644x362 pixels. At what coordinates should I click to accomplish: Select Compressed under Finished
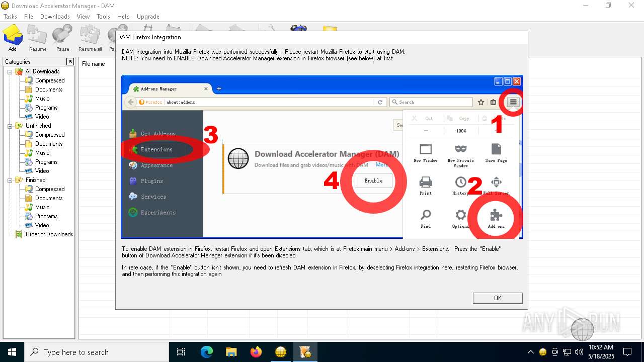click(x=50, y=189)
